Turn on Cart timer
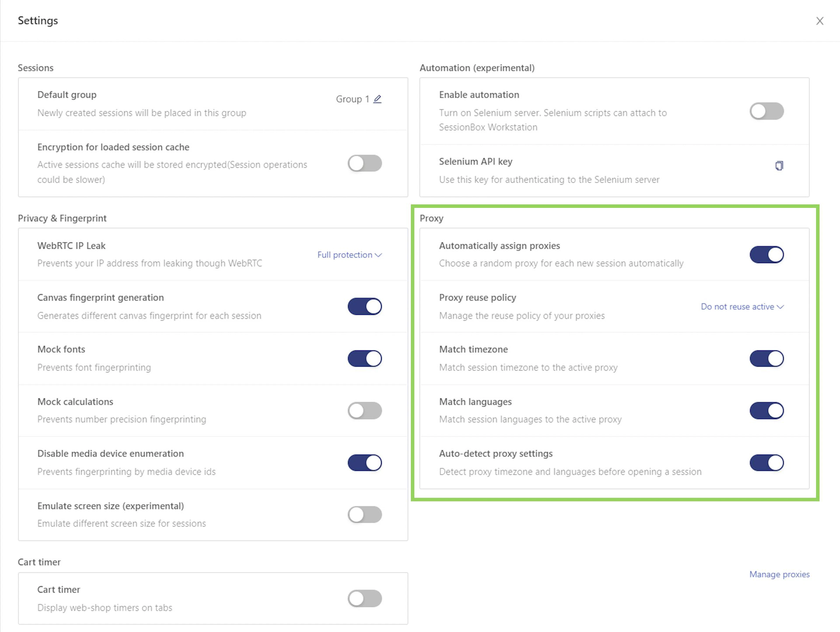This screenshot has height=632, width=840. 365,598
